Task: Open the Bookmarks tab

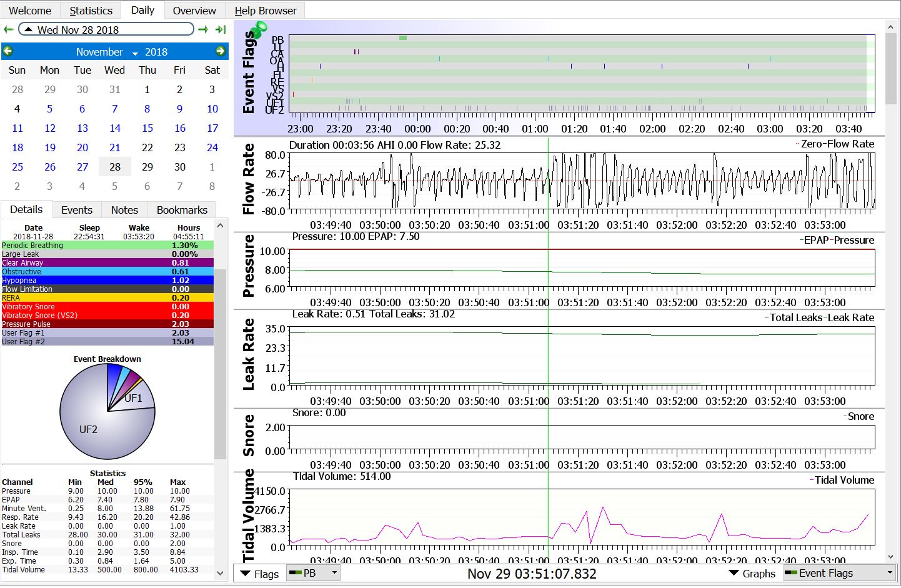Action: (x=182, y=210)
